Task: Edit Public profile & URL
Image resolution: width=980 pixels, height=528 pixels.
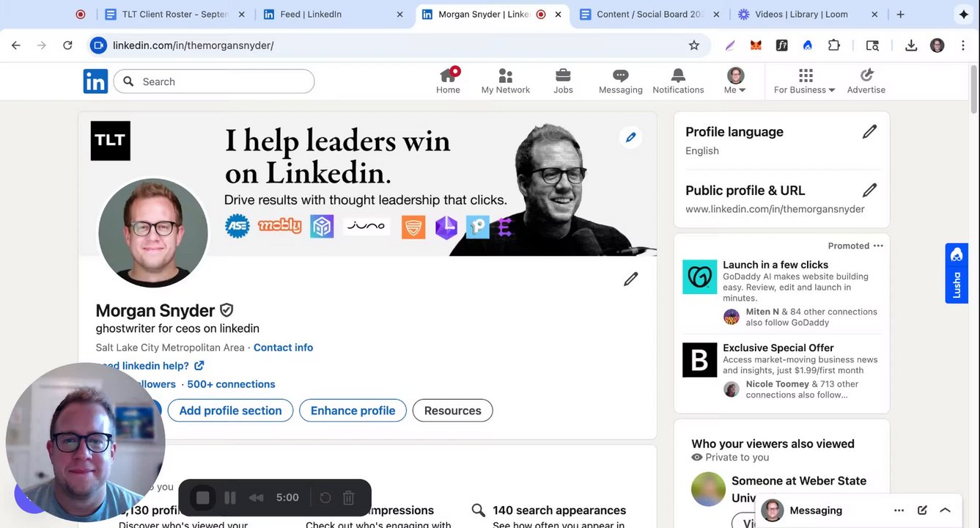Action: pos(869,191)
